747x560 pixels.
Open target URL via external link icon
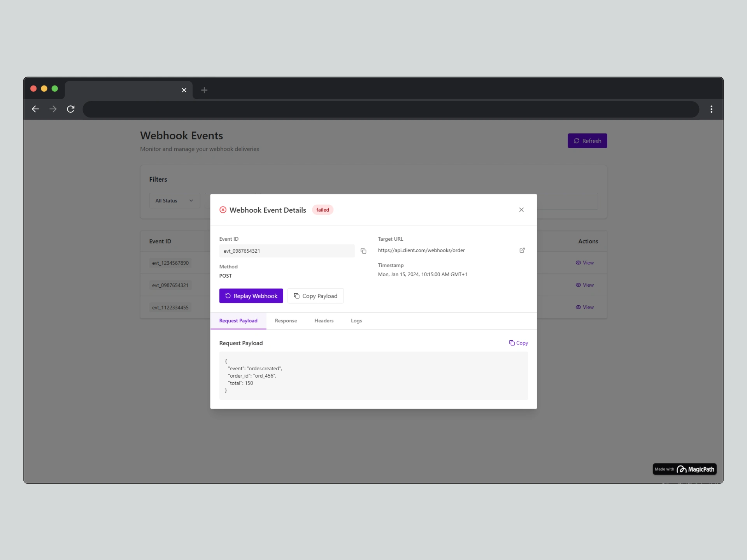tap(522, 250)
